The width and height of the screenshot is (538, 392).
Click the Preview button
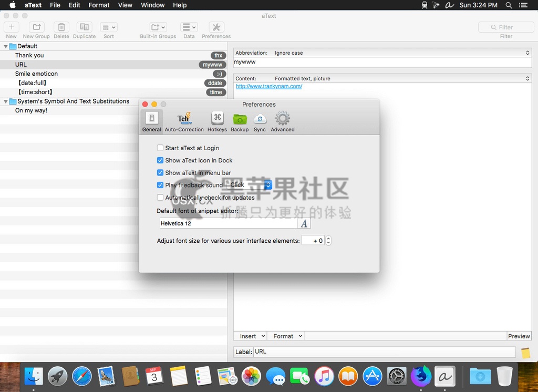pyautogui.click(x=519, y=336)
